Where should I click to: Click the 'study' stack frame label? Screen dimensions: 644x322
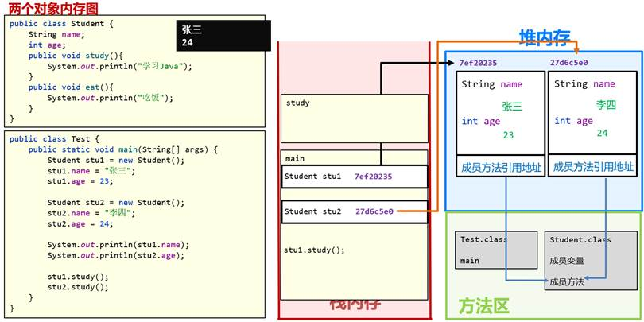(x=298, y=103)
